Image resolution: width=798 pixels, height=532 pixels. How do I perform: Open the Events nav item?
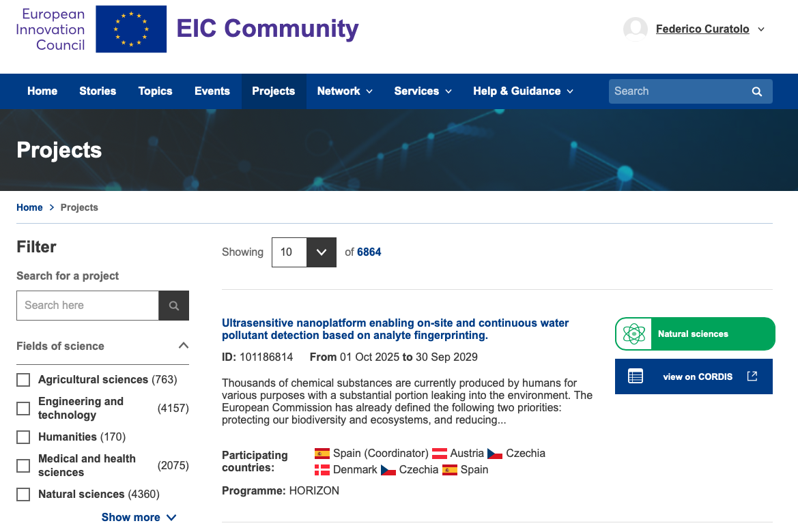pyautogui.click(x=212, y=91)
